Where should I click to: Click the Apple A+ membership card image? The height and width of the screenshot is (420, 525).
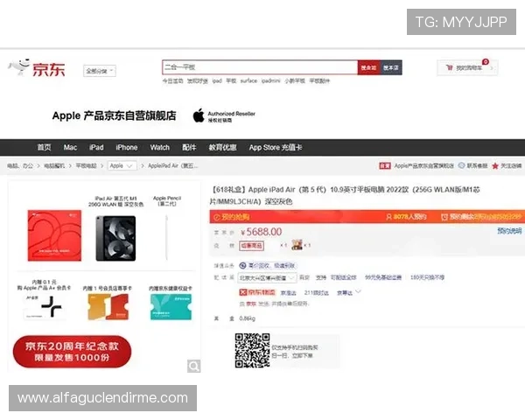[45, 308]
